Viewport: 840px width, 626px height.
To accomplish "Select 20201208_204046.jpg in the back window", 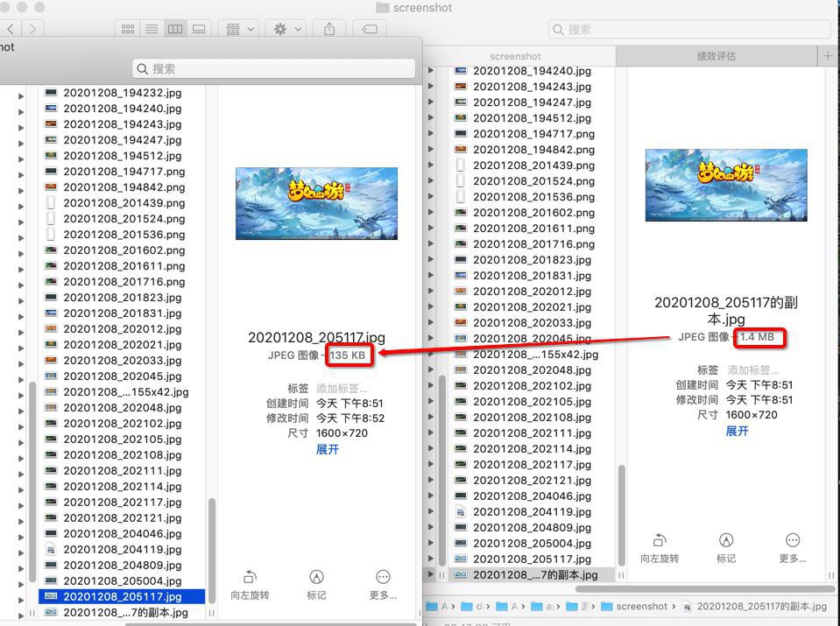I will [x=532, y=496].
